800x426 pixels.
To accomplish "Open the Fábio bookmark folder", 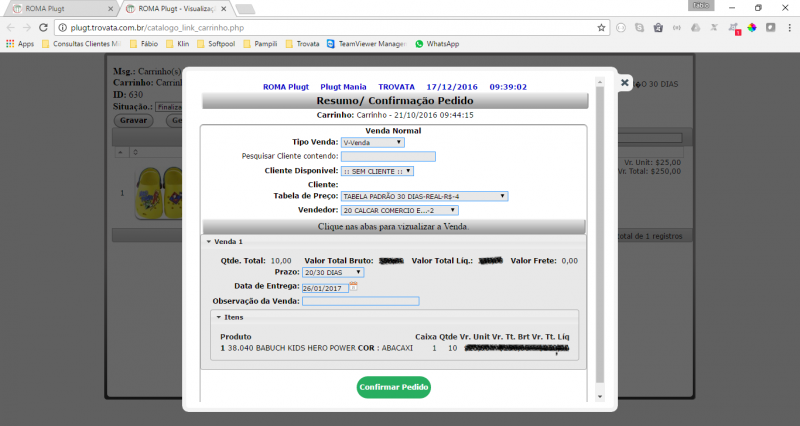I will [144, 44].
